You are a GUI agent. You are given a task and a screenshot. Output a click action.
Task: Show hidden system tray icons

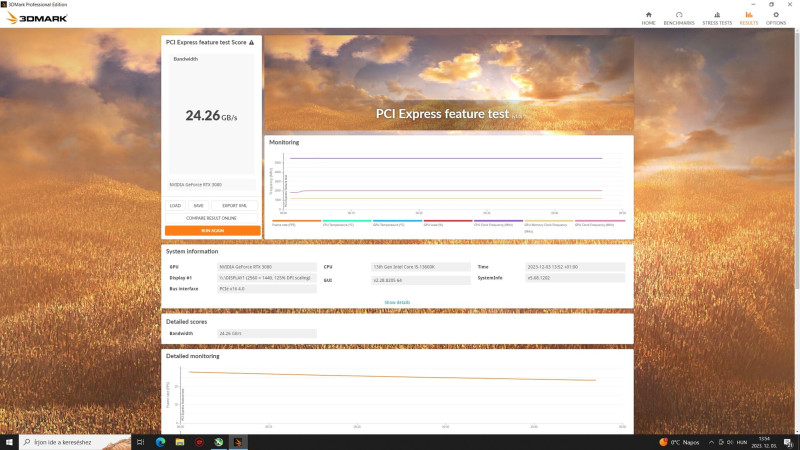pos(711,442)
